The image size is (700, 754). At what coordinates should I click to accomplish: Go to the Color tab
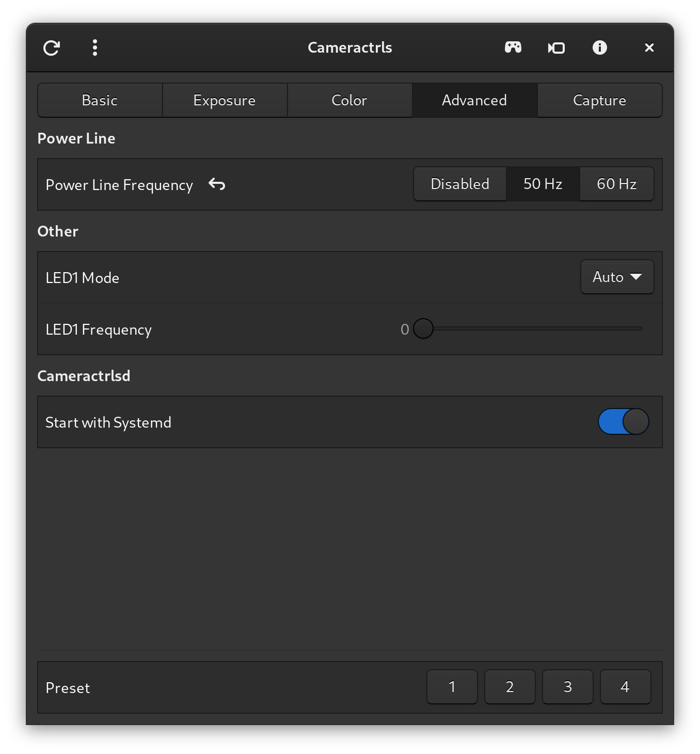349,100
